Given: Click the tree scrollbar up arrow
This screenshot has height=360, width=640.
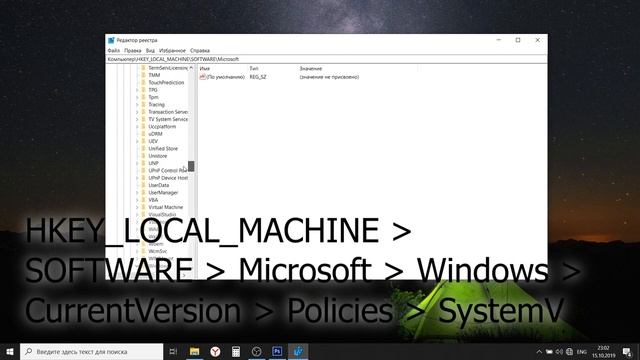Looking at the screenshot, I should (x=191, y=68).
